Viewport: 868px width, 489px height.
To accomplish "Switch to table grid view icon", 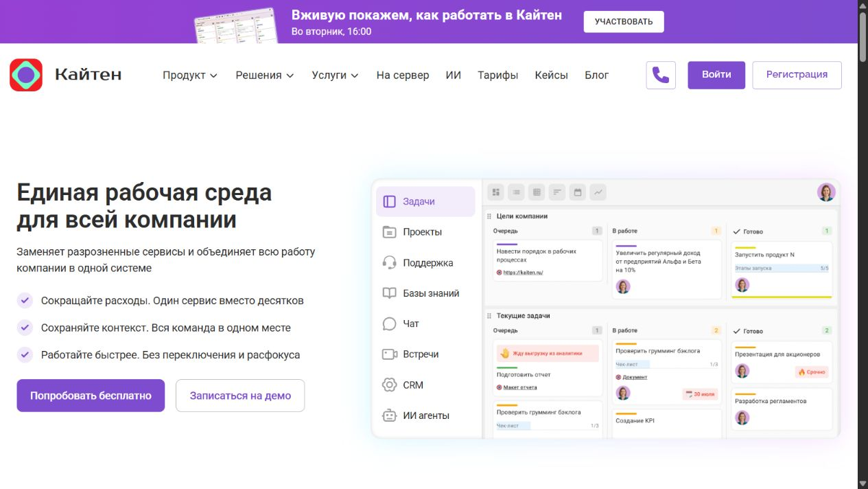I will click(x=537, y=192).
